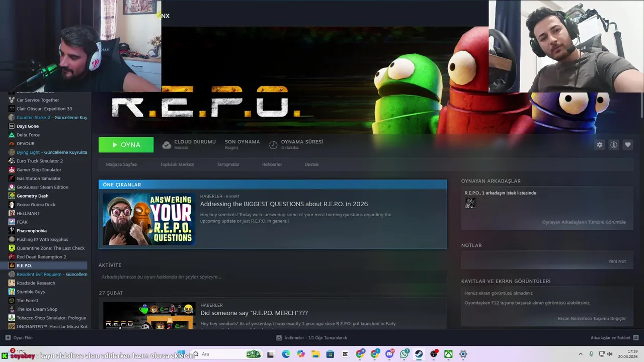Show hidden system tray icons chevron

point(580,354)
